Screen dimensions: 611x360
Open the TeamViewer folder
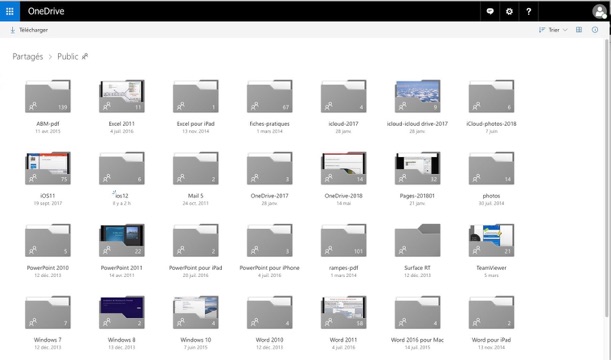pos(491,240)
